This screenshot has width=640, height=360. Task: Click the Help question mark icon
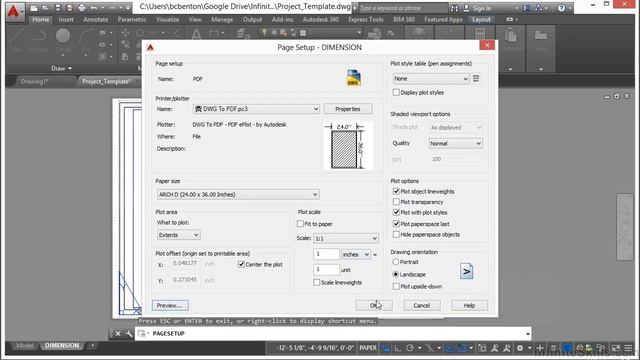(x=562, y=8)
